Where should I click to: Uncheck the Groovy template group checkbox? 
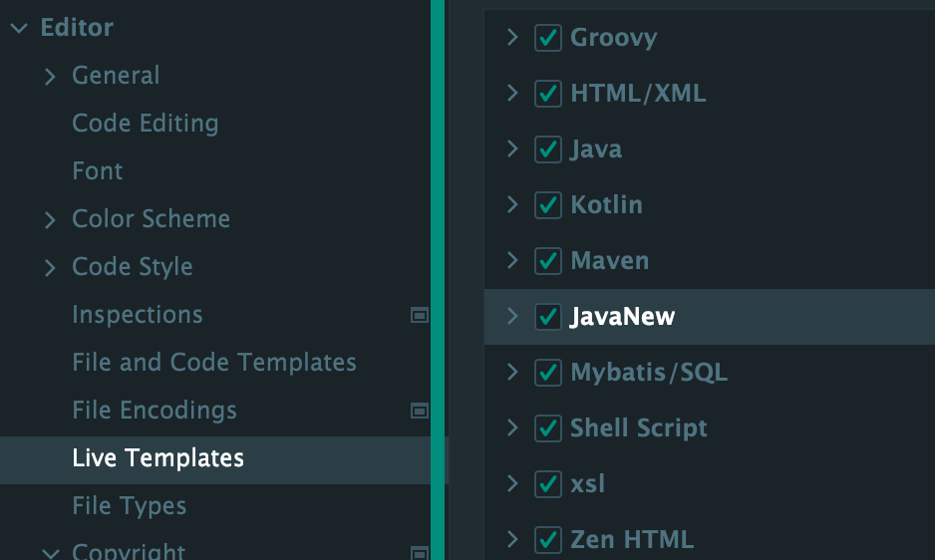click(x=548, y=38)
